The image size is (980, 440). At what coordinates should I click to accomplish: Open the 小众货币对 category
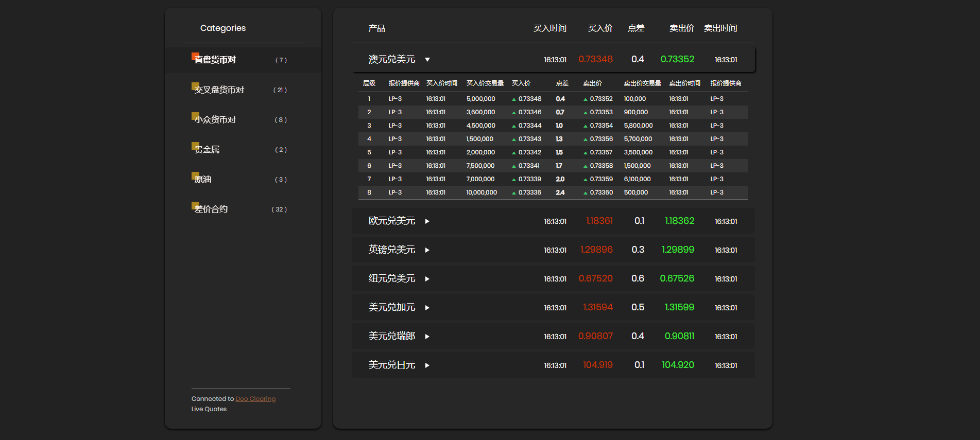(243, 119)
